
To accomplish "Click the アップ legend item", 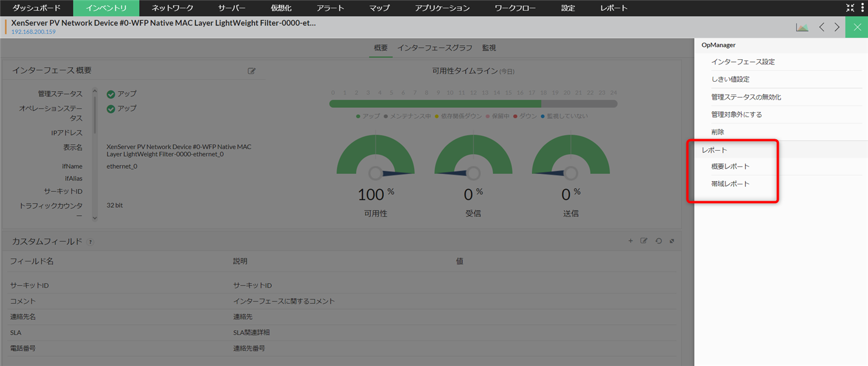I will coord(368,116).
